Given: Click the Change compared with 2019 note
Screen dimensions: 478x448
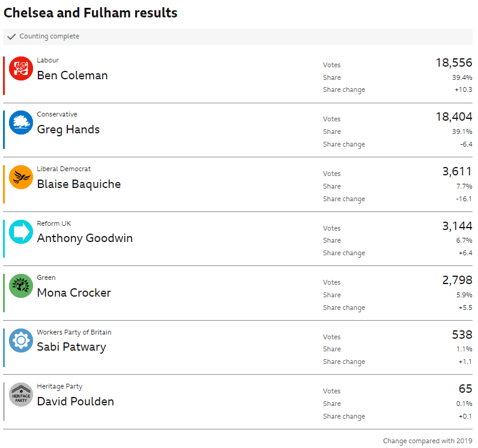Looking at the screenshot, I should (x=427, y=441).
